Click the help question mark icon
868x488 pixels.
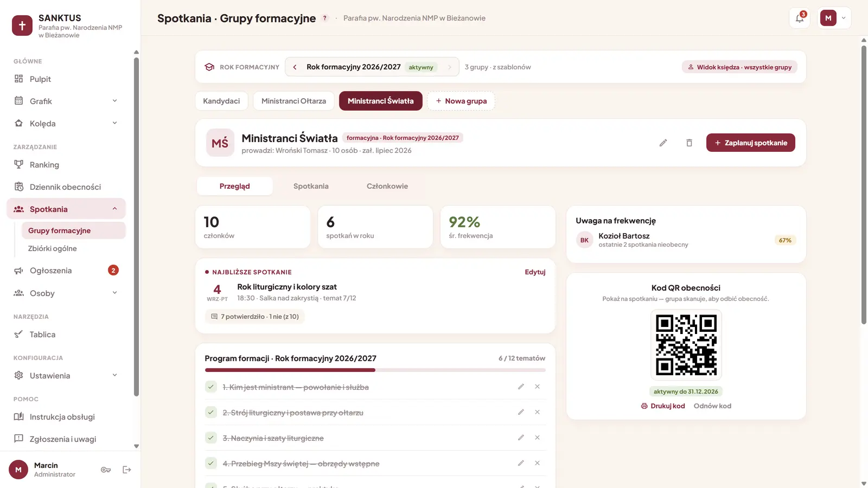tap(325, 18)
